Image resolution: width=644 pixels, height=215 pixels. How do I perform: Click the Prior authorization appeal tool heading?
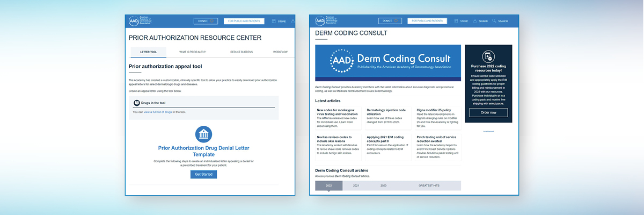165,67
